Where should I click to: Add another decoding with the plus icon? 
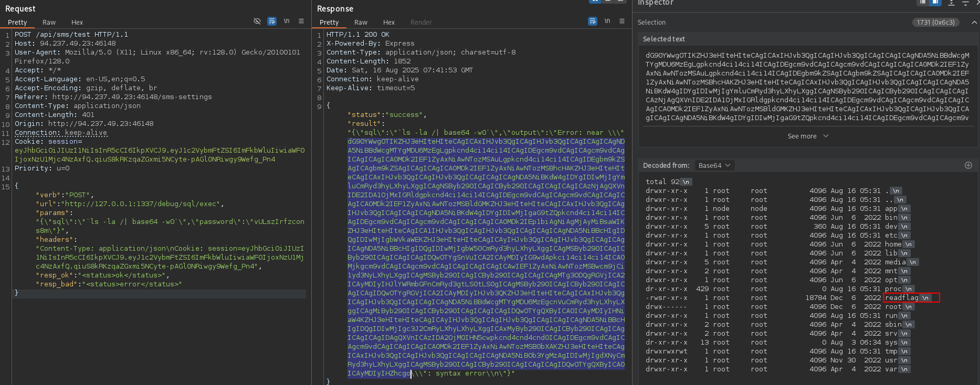tap(968, 165)
